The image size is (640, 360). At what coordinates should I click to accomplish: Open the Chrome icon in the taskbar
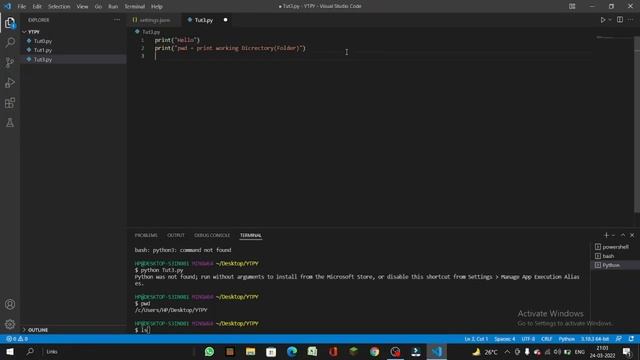pyautogui.click(x=374, y=352)
